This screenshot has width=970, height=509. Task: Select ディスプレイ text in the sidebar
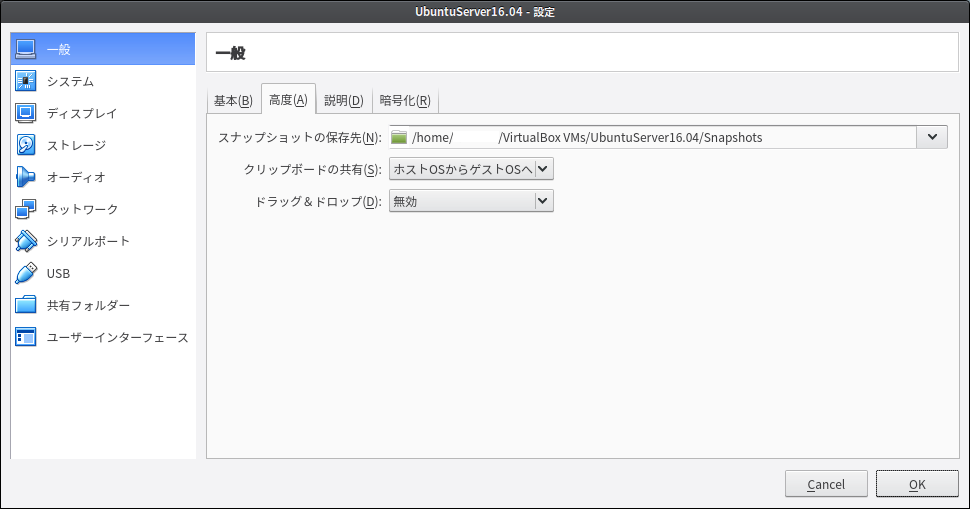click(82, 114)
